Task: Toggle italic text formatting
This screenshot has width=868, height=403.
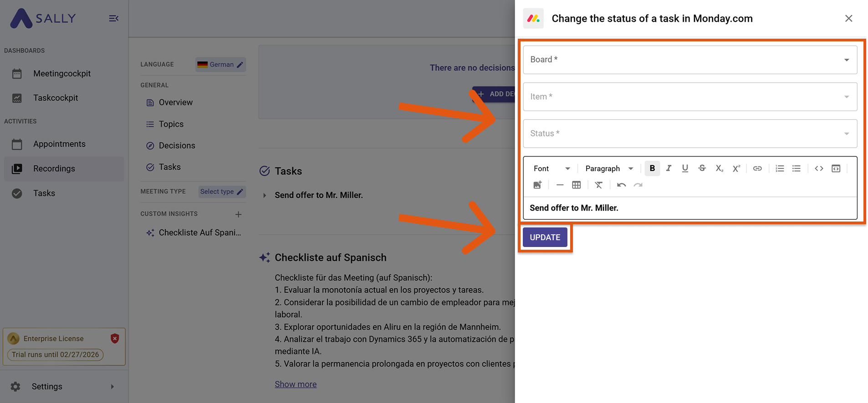Action: [x=669, y=168]
